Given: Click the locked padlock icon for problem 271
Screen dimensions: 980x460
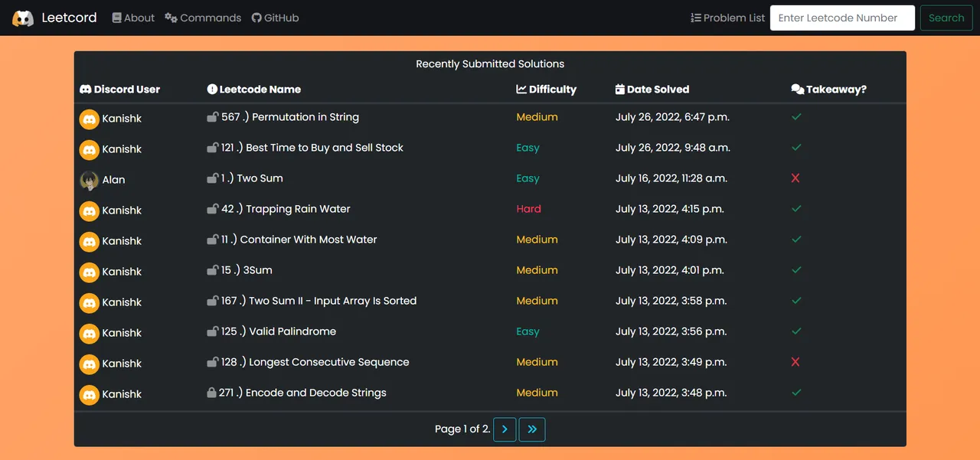Looking at the screenshot, I should tap(212, 393).
